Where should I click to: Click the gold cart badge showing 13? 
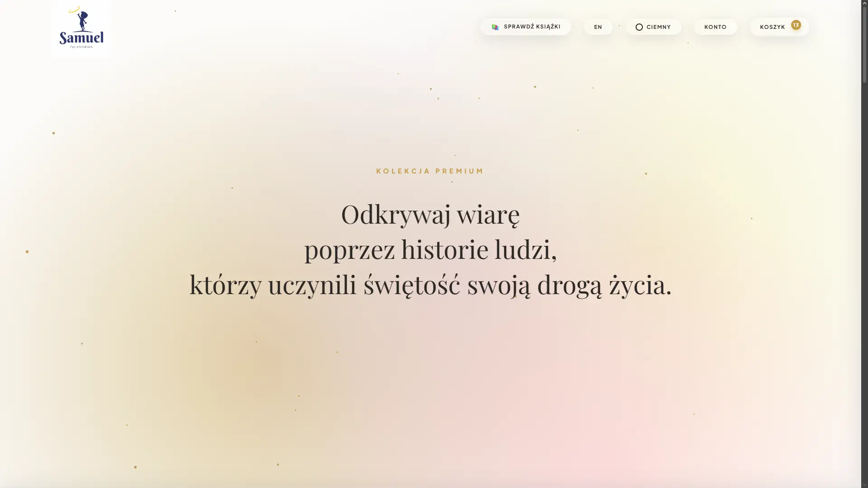click(x=796, y=25)
